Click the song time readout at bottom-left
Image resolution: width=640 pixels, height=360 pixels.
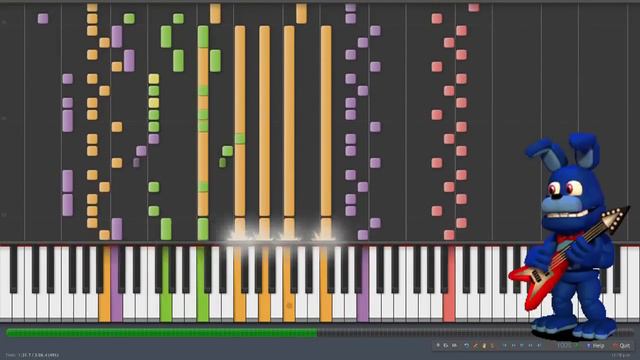(x=33, y=355)
